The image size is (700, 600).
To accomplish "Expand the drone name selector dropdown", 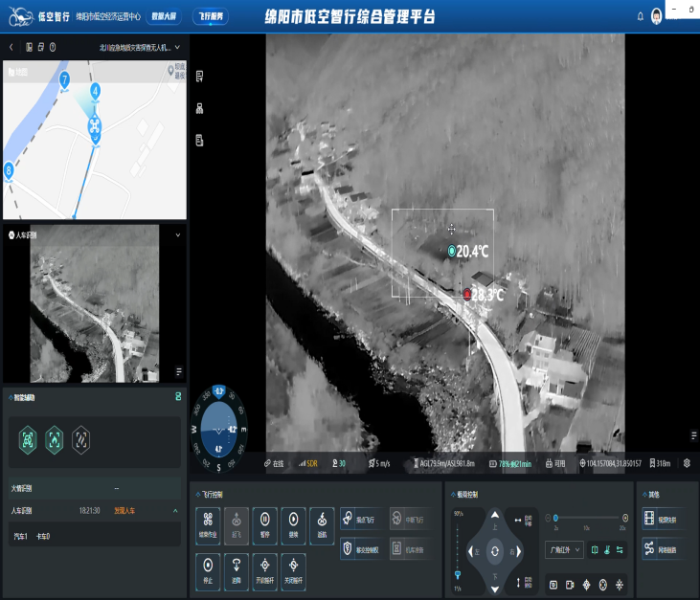I will (175, 46).
